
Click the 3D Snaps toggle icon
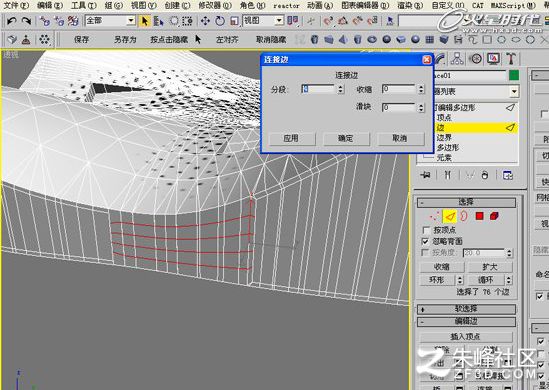point(328,21)
